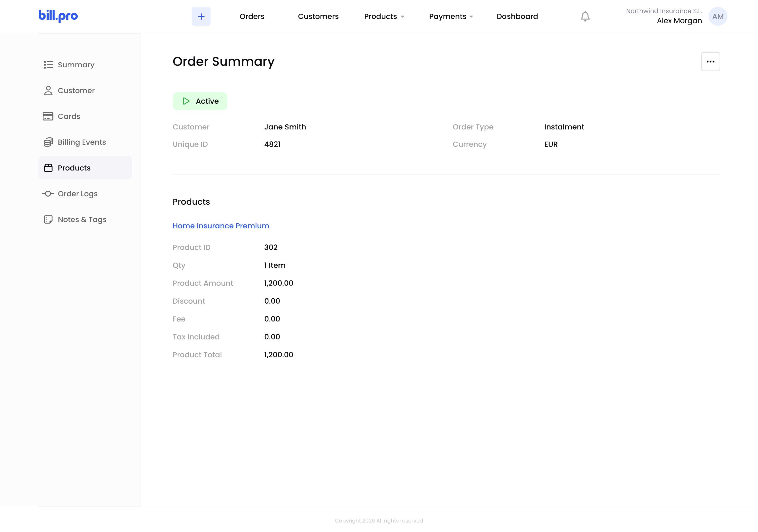The image size is (758, 532).
Task: Click the Tax Included label
Action: tap(196, 337)
